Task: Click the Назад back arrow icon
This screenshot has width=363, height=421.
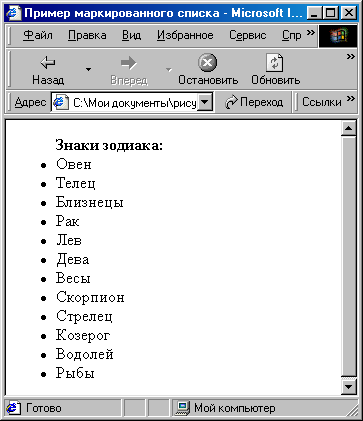Action: pyautogui.click(x=48, y=62)
